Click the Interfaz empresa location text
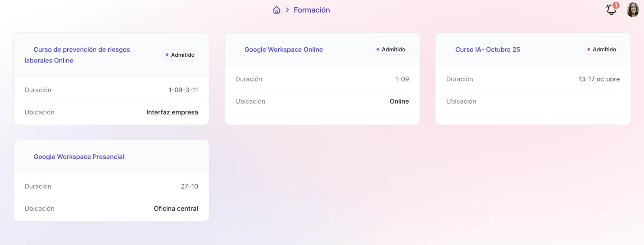Image resolution: width=644 pixels, height=245 pixels. point(172,112)
